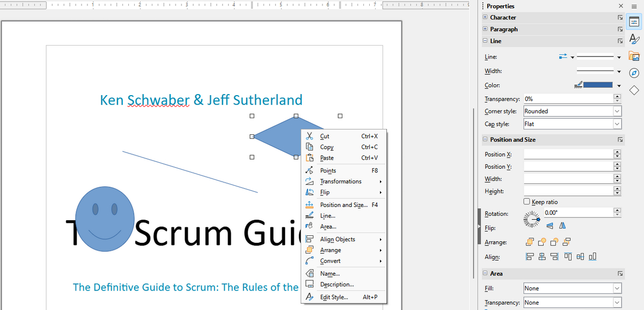Screen dimensions: 644x310
Task: Align selected object to the left
Action: [529, 257]
